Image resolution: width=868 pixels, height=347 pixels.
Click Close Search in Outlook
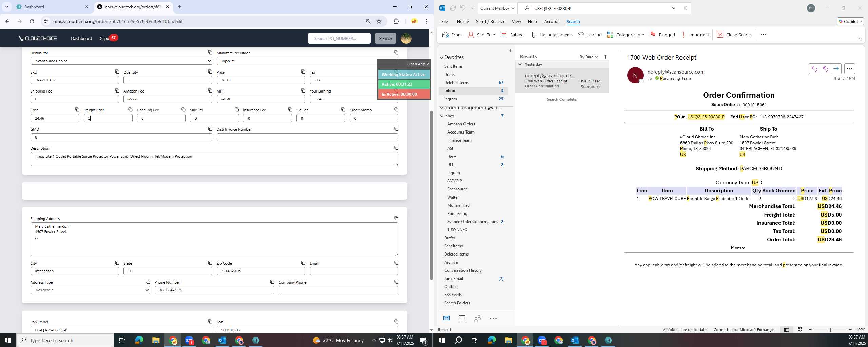[x=734, y=35]
